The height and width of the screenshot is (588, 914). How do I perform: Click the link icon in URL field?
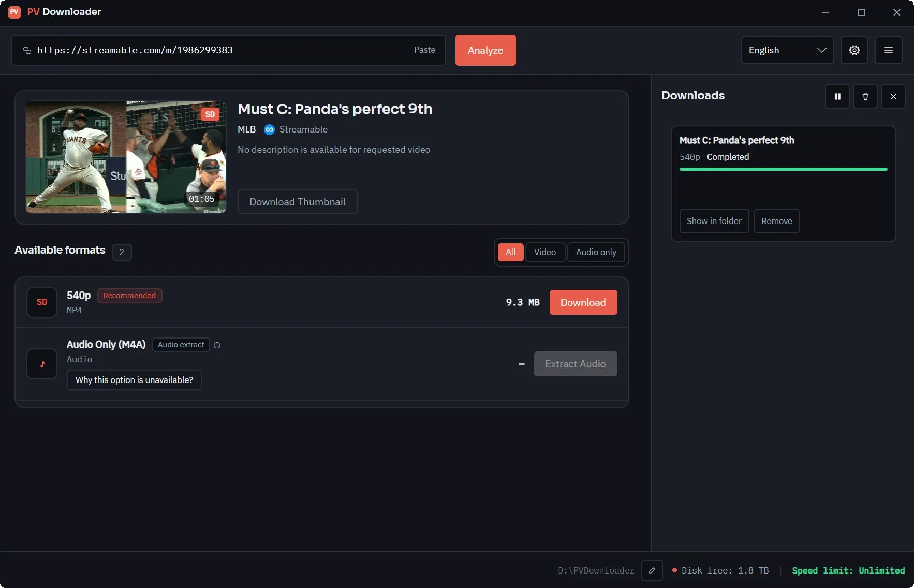click(27, 50)
